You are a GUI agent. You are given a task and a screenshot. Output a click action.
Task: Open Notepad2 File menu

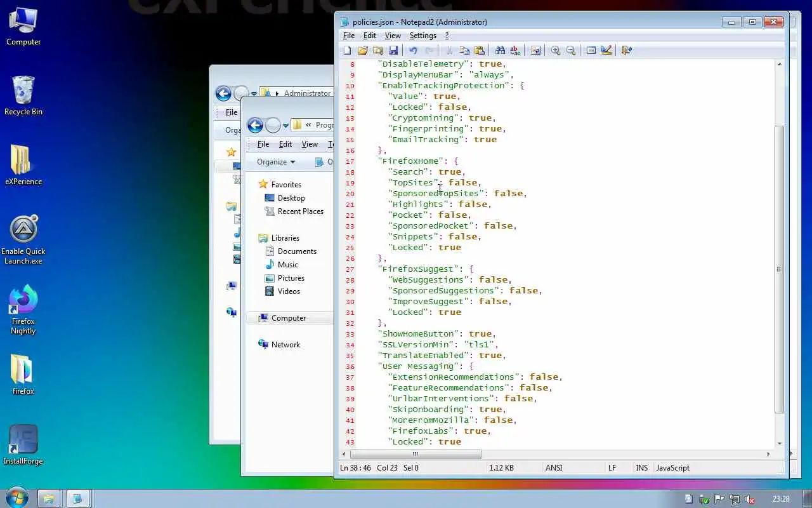[349, 36]
